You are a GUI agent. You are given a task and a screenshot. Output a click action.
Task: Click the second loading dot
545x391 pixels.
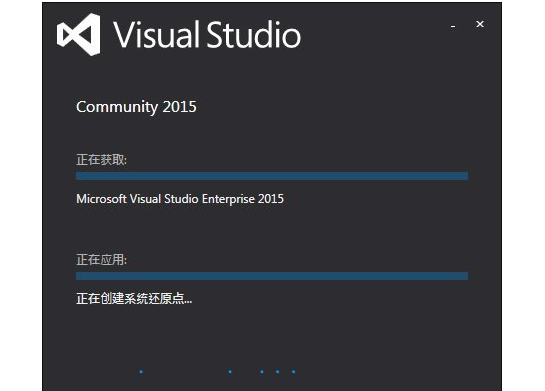pyautogui.click(x=230, y=372)
